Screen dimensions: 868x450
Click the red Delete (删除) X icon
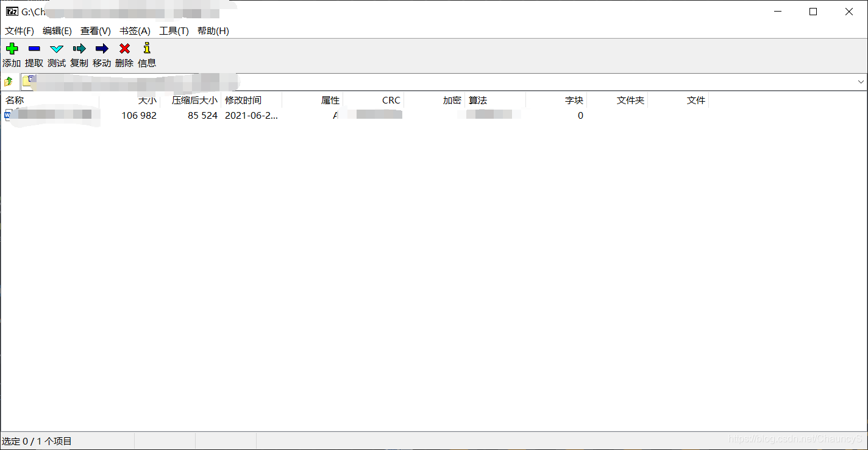(124, 49)
